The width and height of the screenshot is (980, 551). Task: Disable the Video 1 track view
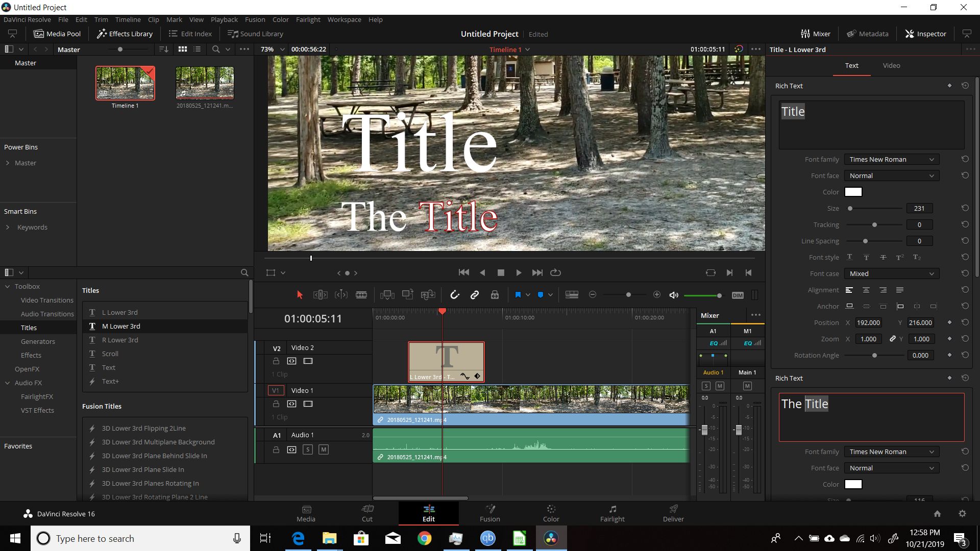click(308, 404)
